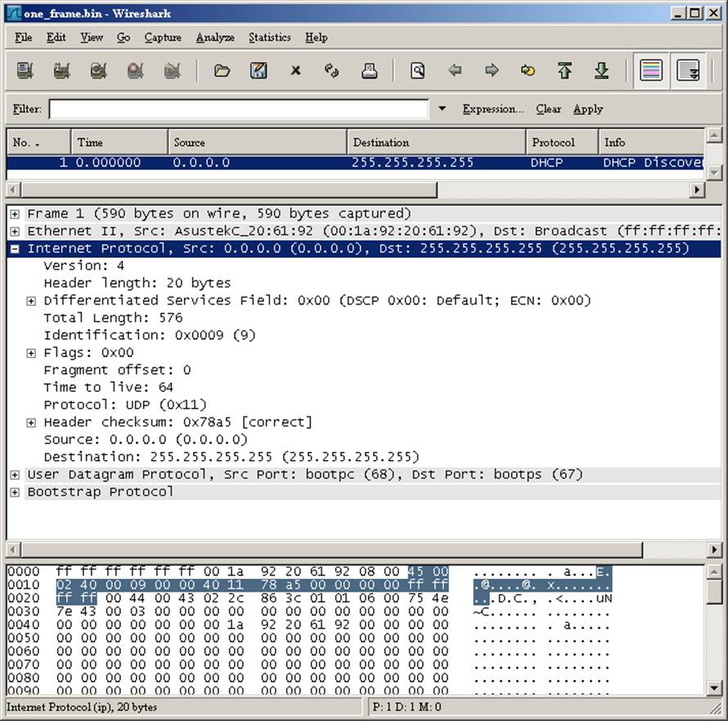Expand the User Datagram Protocol node

tap(15, 475)
